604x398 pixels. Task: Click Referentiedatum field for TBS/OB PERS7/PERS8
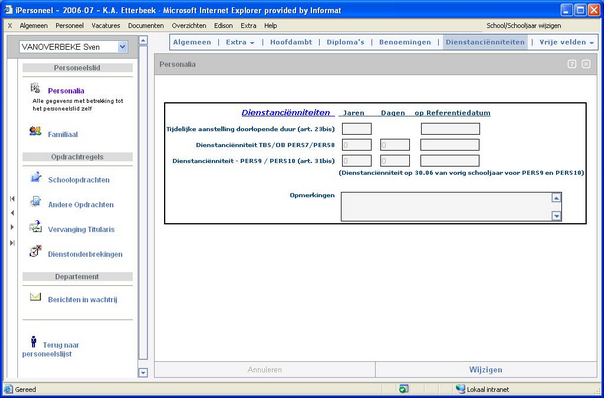450,145
